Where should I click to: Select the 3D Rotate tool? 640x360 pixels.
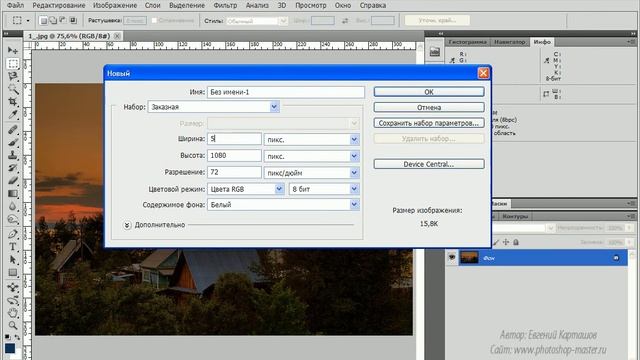13,287
